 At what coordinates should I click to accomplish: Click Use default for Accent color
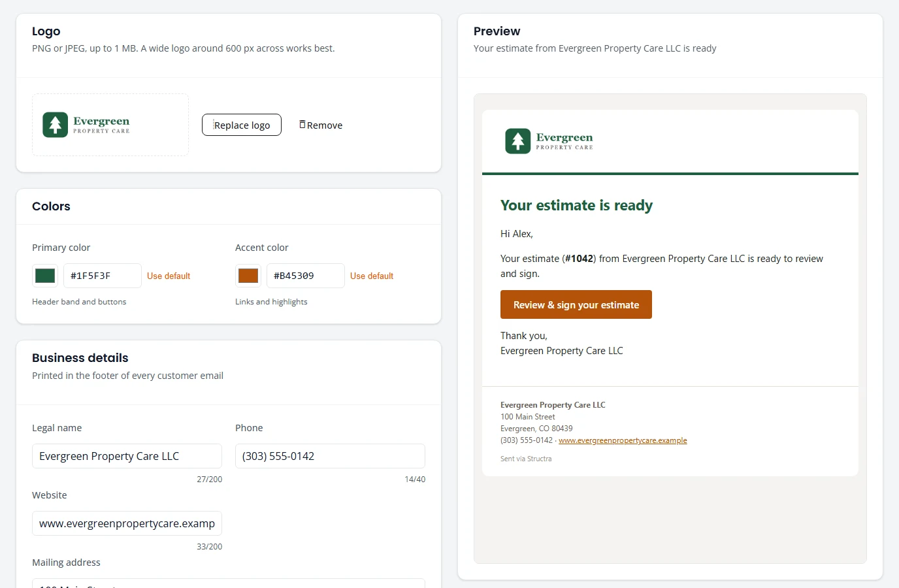point(372,276)
